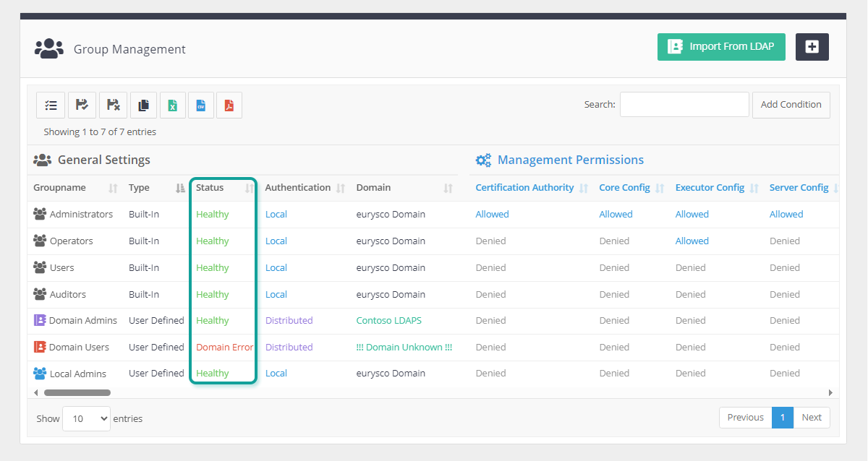
Task: Click the Domain Admins purple address book icon
Action: pos(40,320)
